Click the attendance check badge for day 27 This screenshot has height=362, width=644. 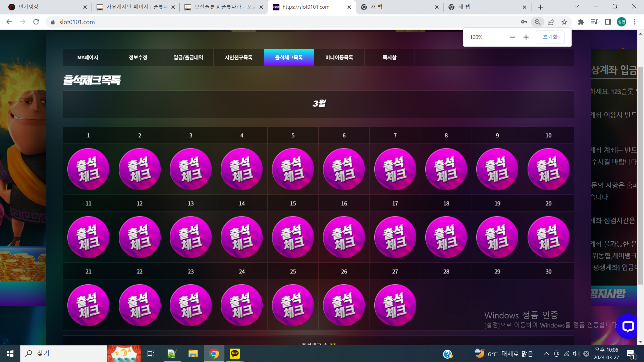[x=395, y=305]
